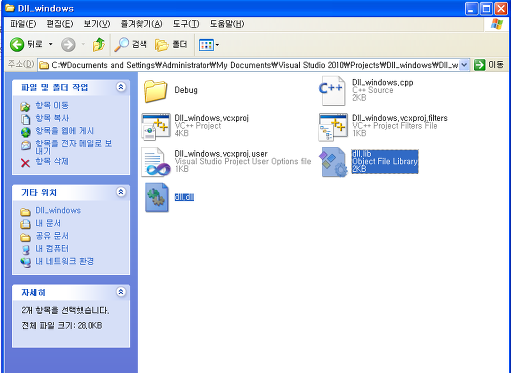
Task: Collapse the 기타 위치 panel
Action: point(121,192)
